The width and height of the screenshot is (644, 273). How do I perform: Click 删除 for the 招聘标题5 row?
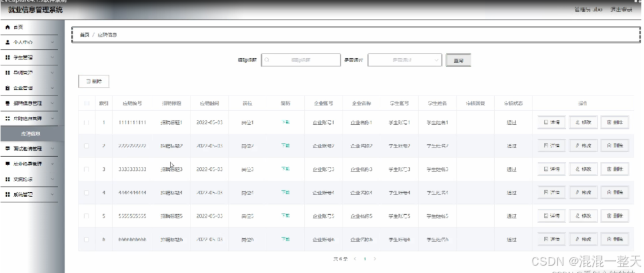(x=615, y=216)
